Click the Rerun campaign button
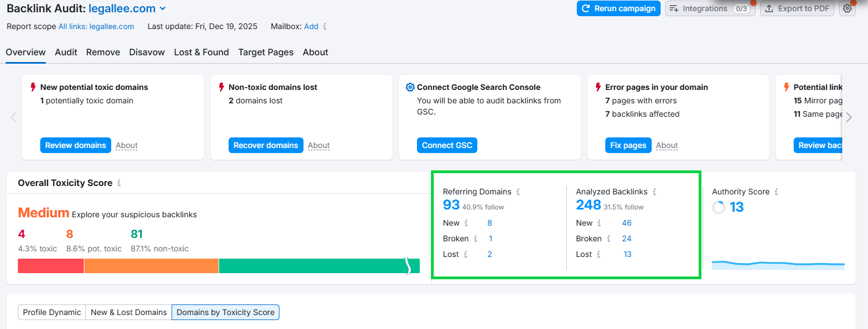 tap(618, 8)
